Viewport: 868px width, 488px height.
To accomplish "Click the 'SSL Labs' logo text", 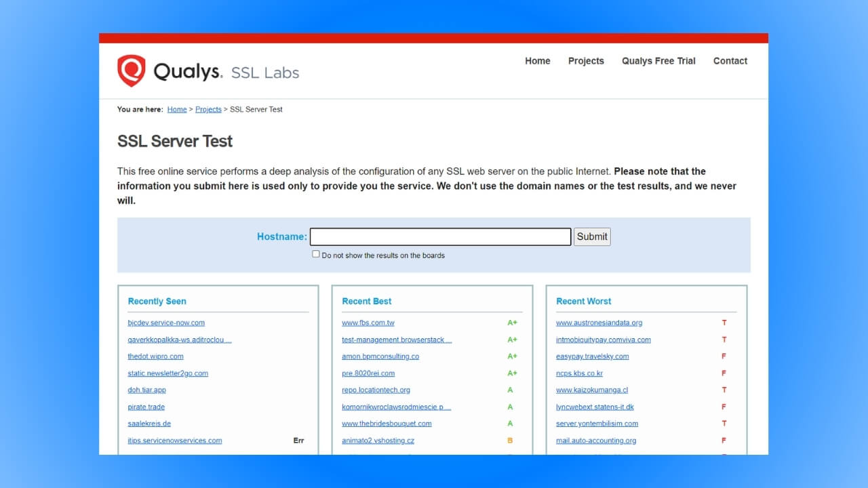I will 265,73.
